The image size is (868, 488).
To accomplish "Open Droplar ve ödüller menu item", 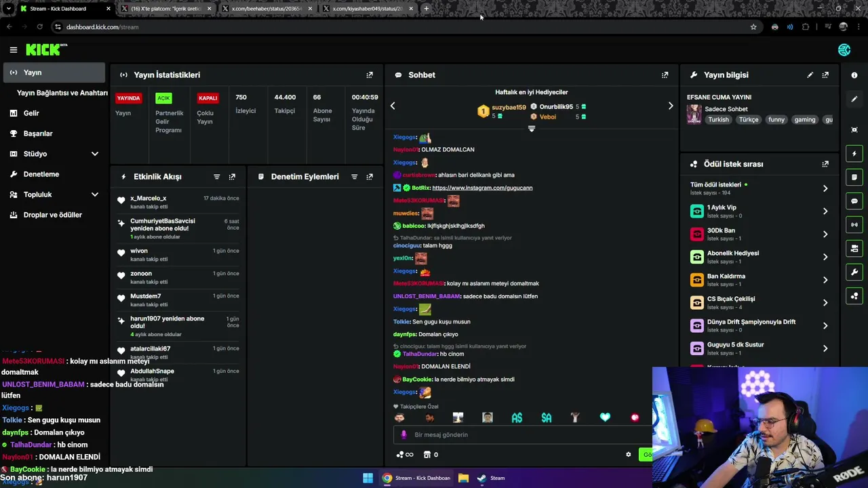I will point(54,215).
